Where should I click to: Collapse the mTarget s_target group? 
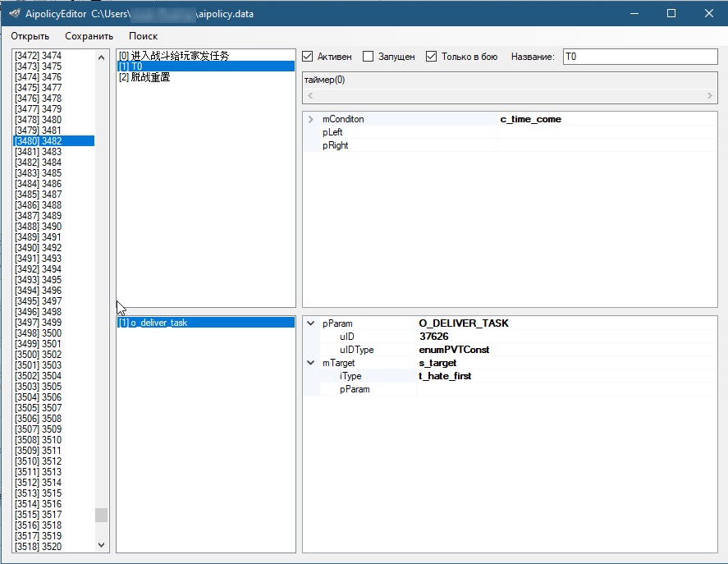[310, 363]
